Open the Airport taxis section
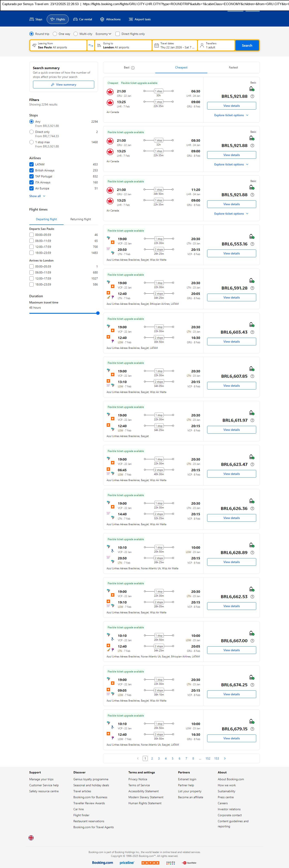This screenshot has height=868, width=289. tap(140, 19)
